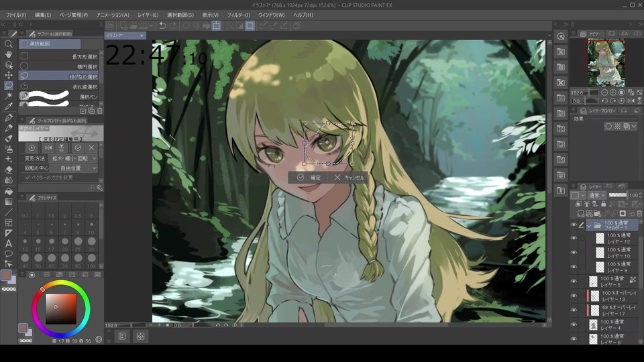Hide レイヤー 4 via eye icon
644x362 pixels.
click(x=574, y=324)
